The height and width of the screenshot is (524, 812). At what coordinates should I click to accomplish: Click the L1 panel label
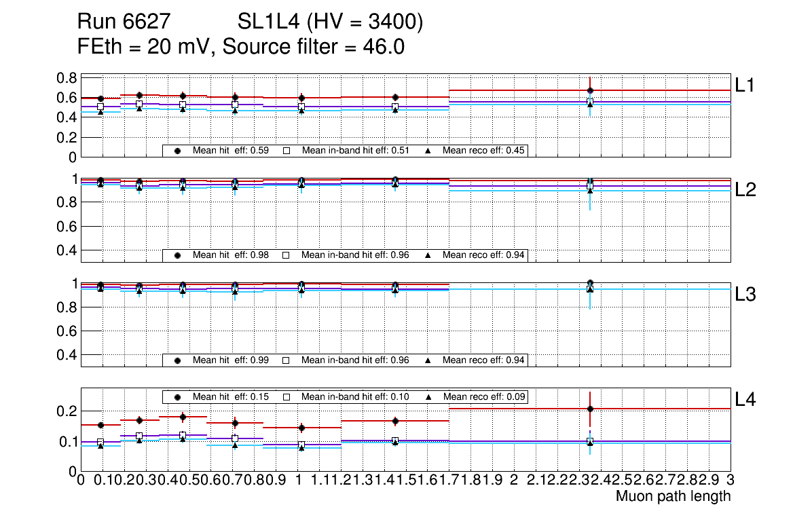pos(745,86)
